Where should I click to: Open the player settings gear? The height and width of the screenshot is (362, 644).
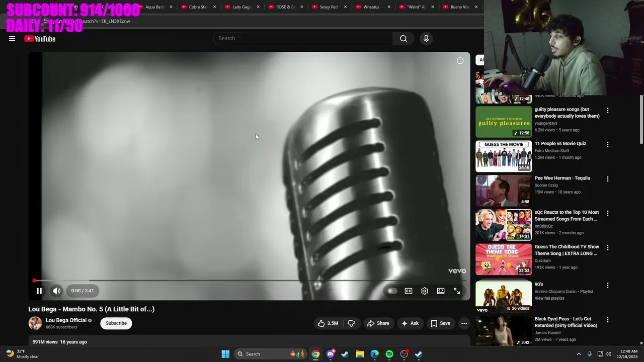(425, 291)
